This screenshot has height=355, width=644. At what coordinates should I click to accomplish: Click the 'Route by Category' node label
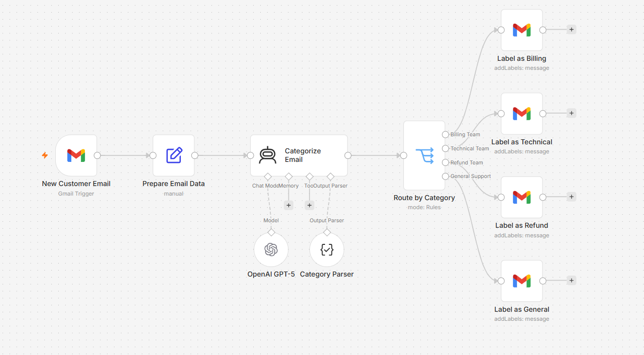tap(424, 198)
